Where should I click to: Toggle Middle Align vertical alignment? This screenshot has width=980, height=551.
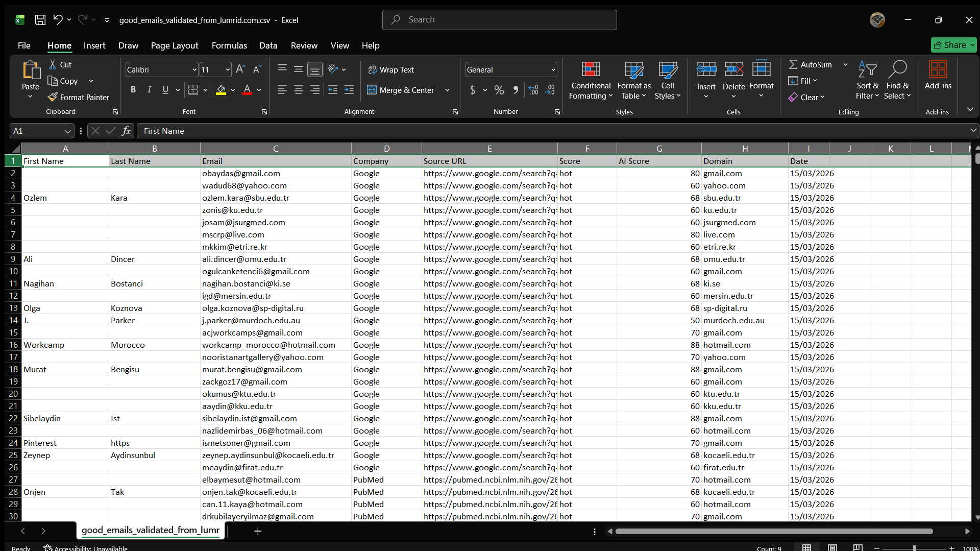299,69
